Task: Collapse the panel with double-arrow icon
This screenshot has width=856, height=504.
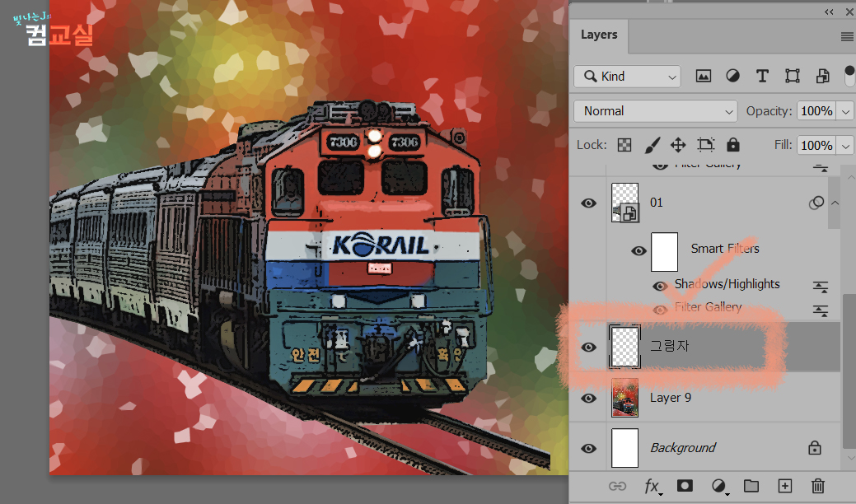Action: (829, 12)
